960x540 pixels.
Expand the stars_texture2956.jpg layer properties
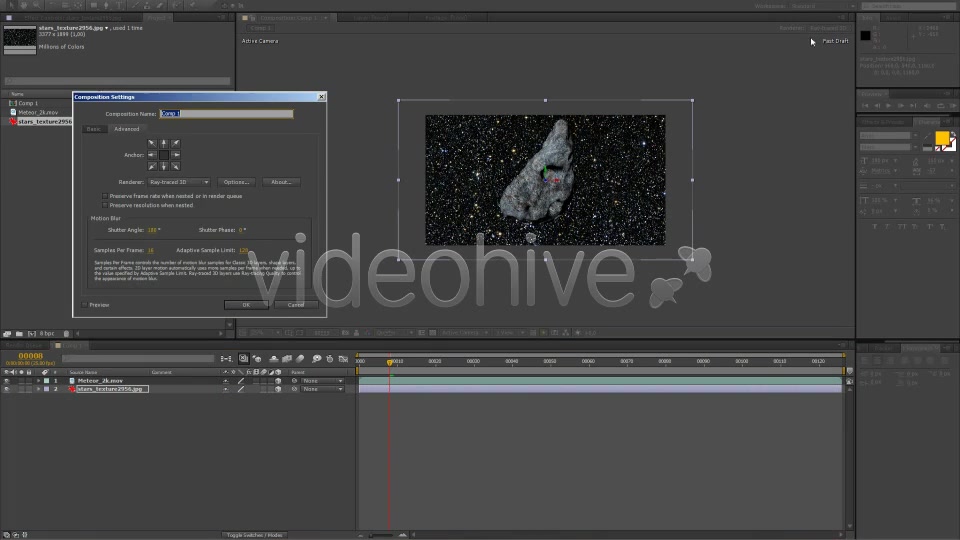coord(39,389)
